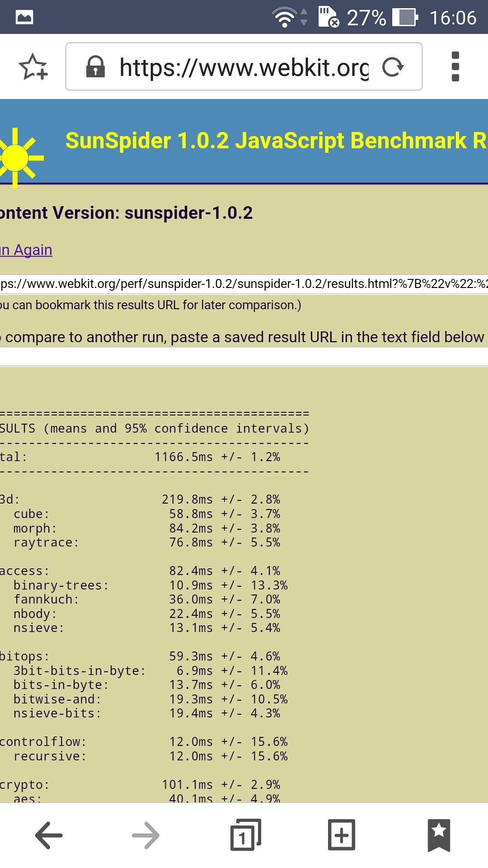Select the results URL text field
488x868 pixels.
(x=244, y=284)
